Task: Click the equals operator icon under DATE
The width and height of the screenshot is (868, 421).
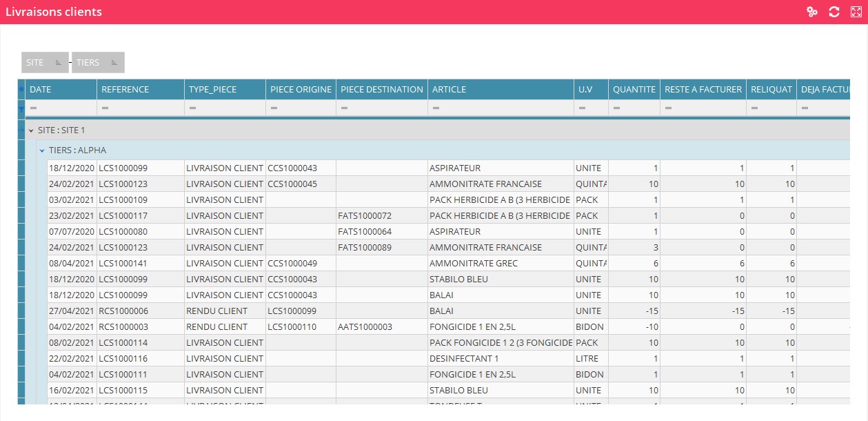Action: point(33,108)
